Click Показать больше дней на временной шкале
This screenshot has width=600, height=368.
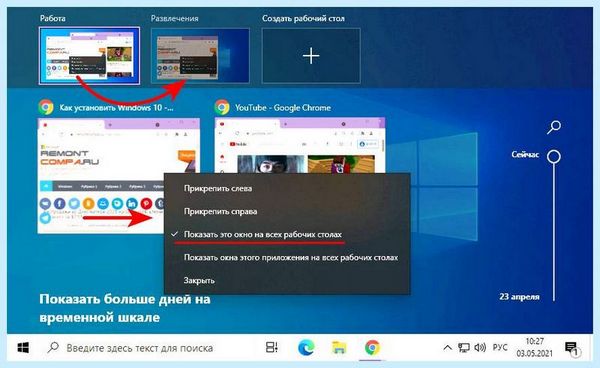[125, 308]
